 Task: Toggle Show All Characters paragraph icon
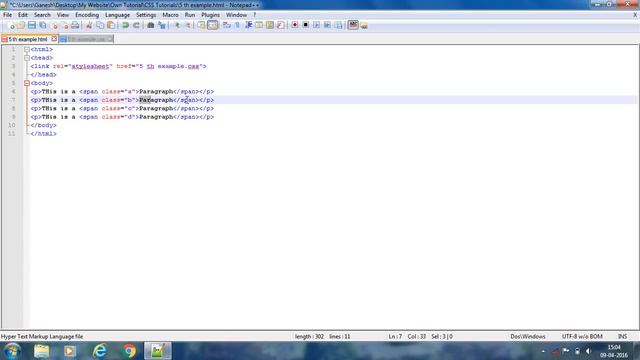tap(237, 25)
